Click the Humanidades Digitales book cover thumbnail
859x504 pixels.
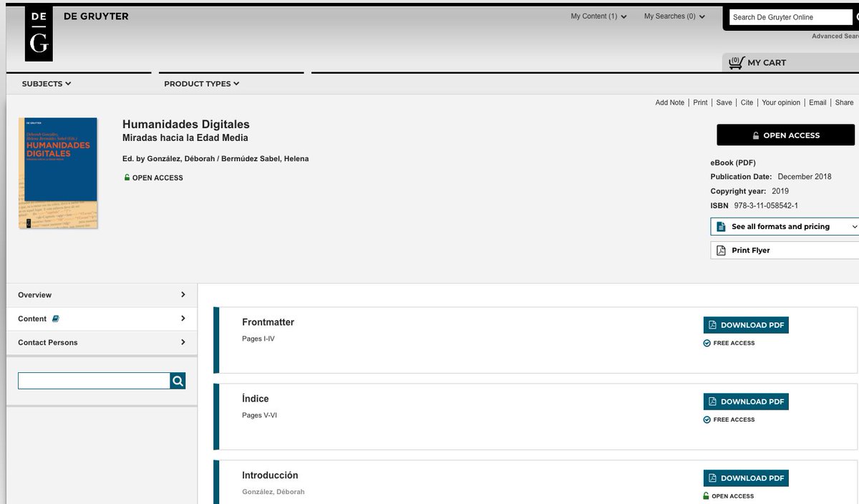58,173
